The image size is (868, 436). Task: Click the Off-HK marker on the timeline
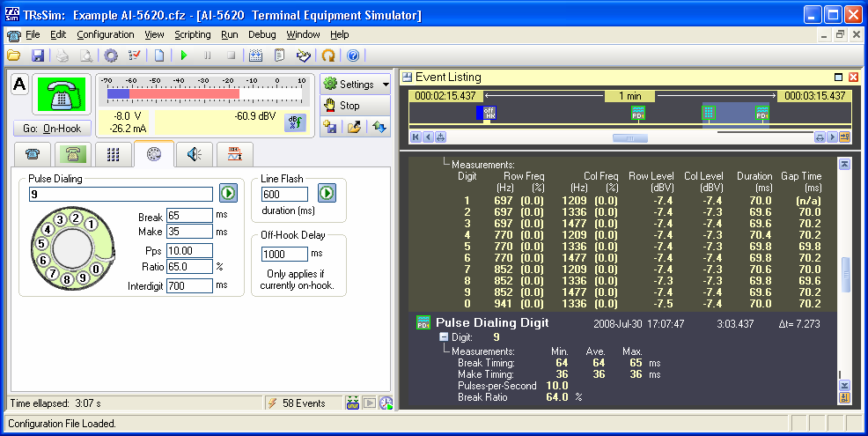(x=487, y=113)
